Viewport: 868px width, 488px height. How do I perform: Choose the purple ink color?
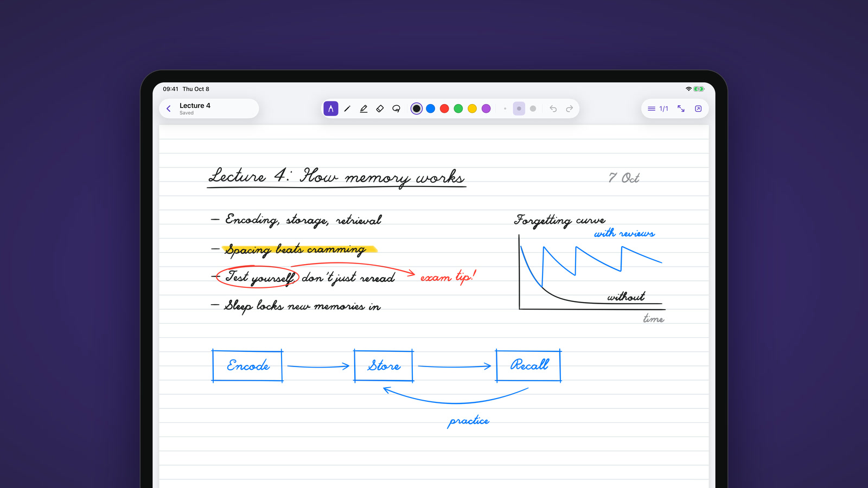(x=486, y=108)
